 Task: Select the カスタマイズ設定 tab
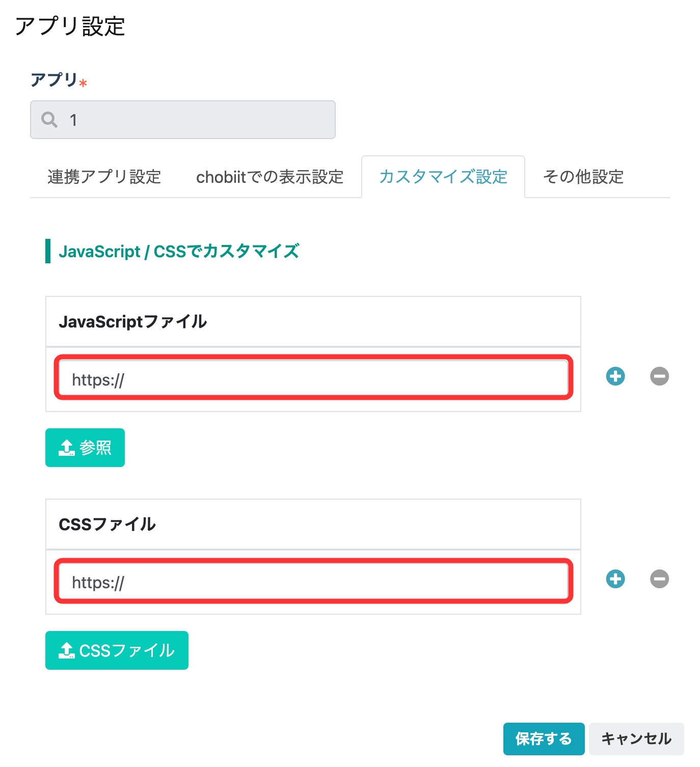point(443,177)
